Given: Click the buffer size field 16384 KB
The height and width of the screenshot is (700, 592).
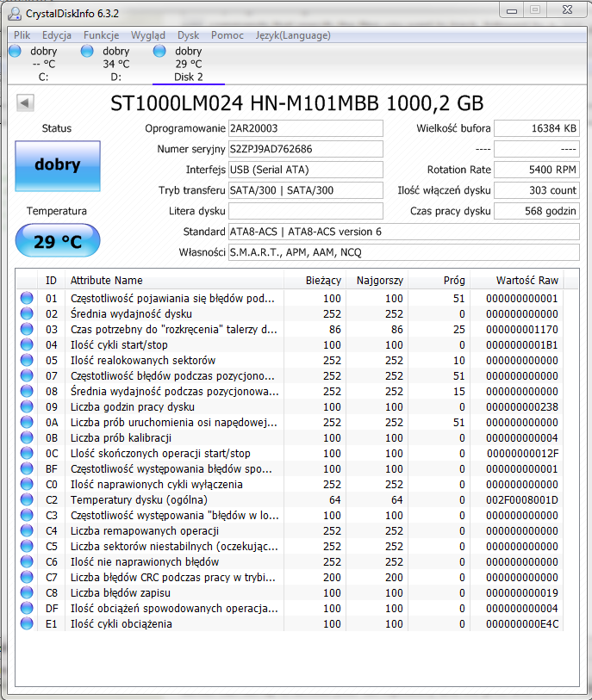Looking at the screenshot, I should [x=537, y=128].
